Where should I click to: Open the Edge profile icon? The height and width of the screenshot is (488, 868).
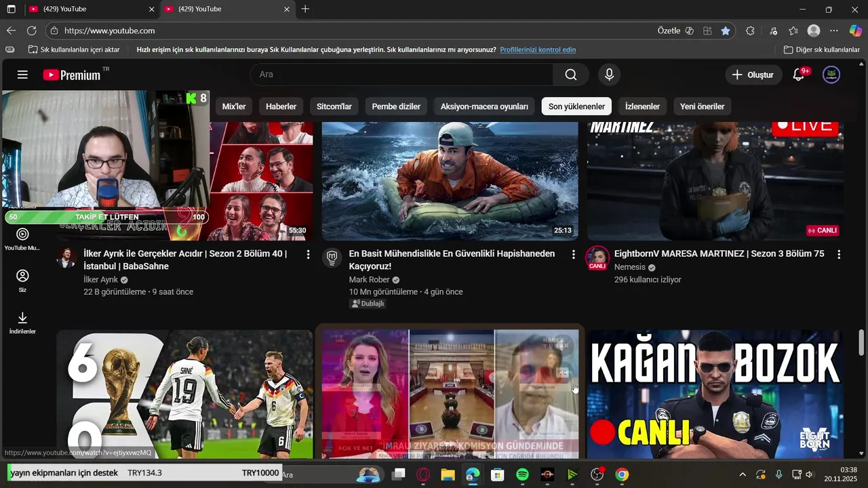click(814, 30)
